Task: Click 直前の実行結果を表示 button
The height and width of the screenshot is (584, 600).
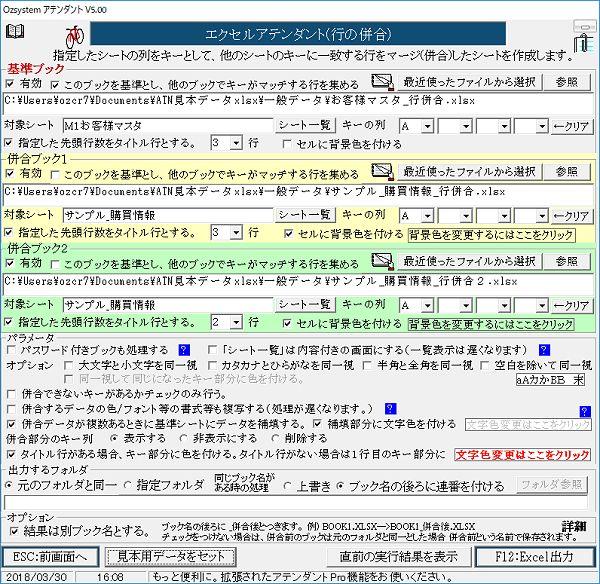Action: tap(398, 556)
